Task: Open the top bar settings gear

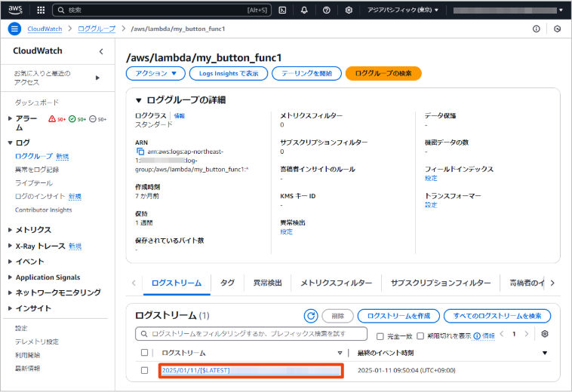Action: coord(349,11)
